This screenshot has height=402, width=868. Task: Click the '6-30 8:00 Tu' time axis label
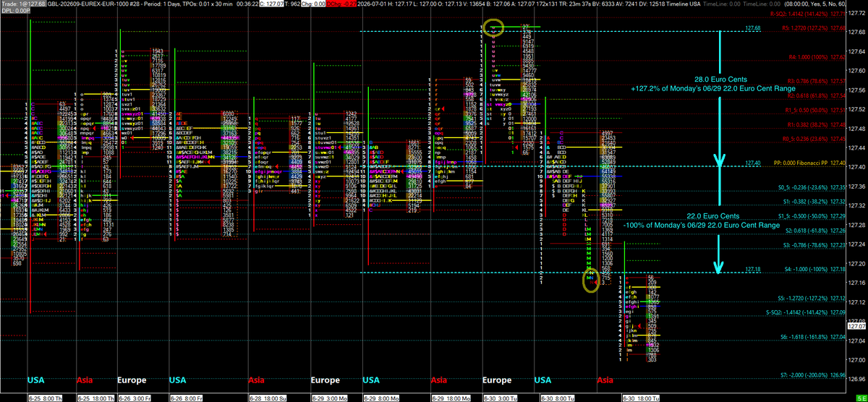(556, 398)
